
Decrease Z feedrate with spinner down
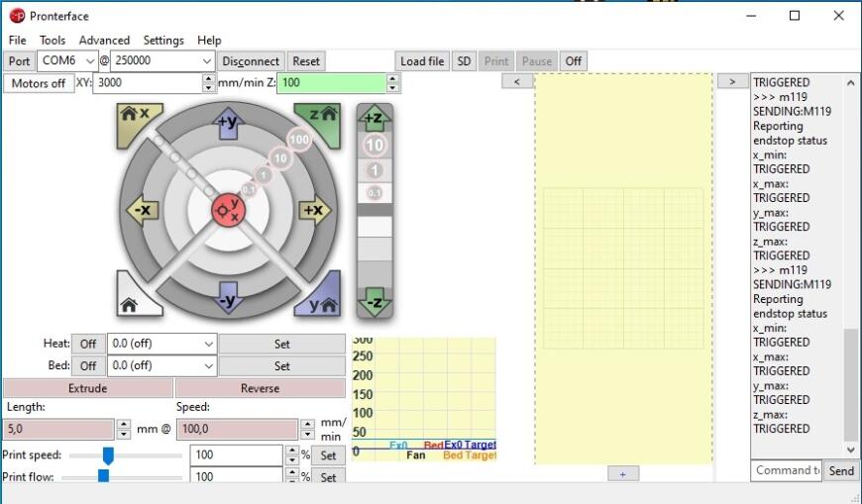(392, 88)
